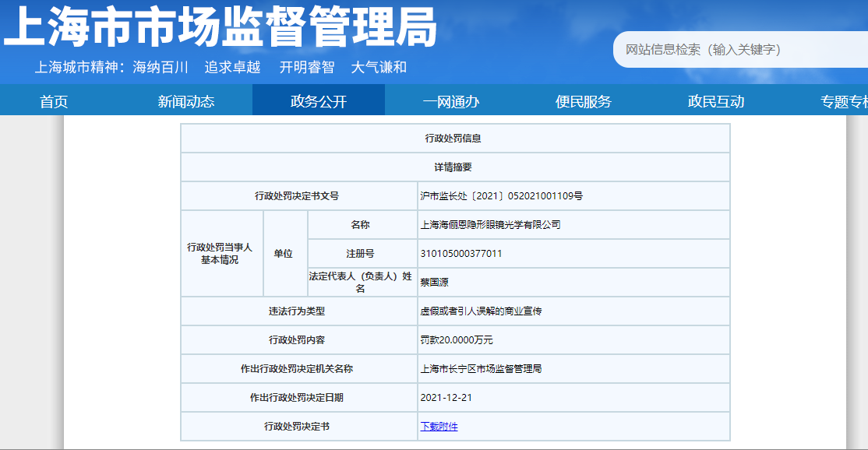Go to 新闻动态 in the nav bar
The width and height of the screenshot is (868, 450).
[186, 102]
